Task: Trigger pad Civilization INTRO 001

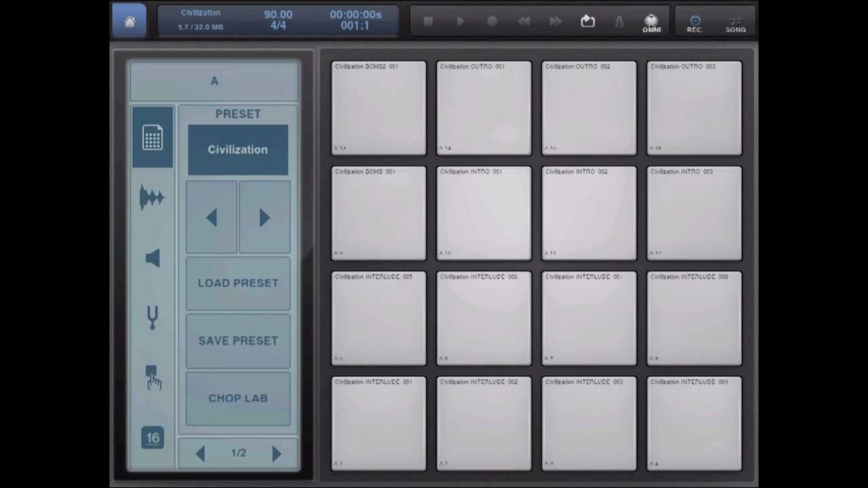Action: click(x=484, y=213)
